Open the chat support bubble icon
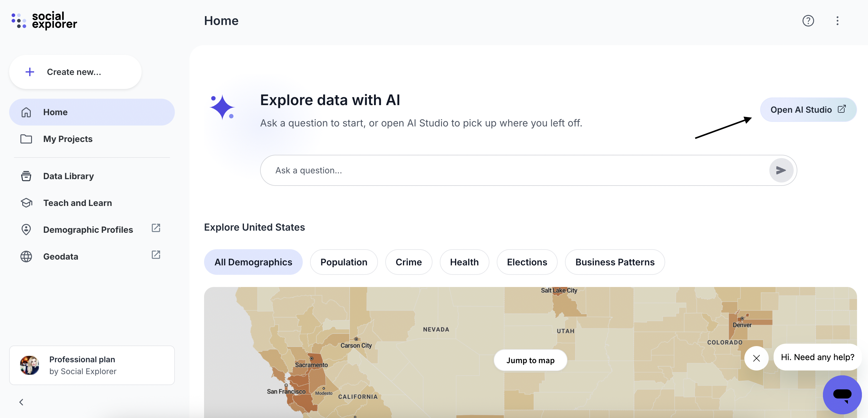868x418 pixels. click(x=842, y=395)
